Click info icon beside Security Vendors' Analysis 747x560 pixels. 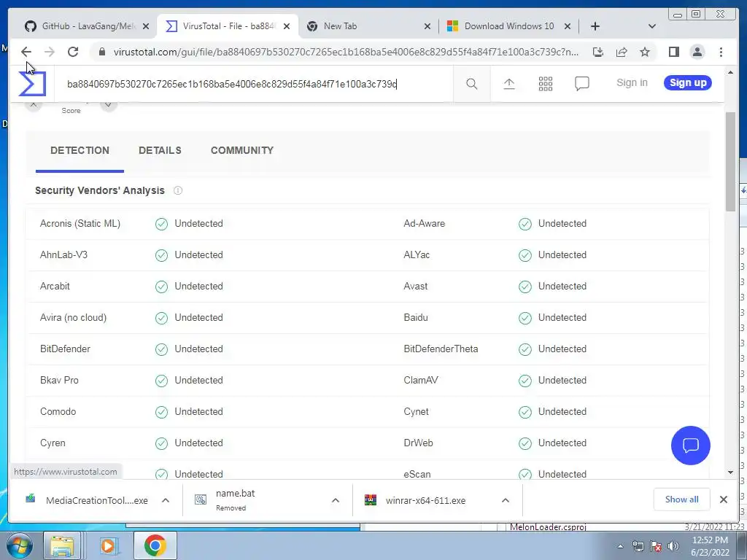coord(178,190)
